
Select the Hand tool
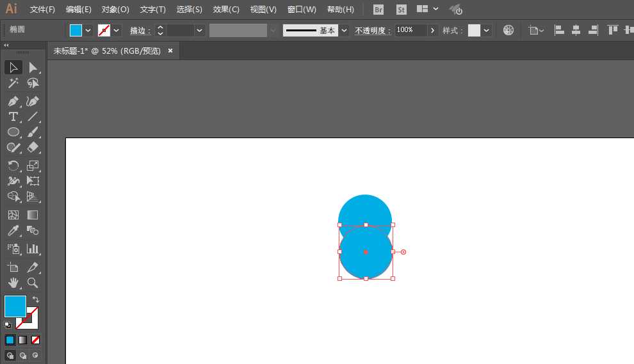13,283
